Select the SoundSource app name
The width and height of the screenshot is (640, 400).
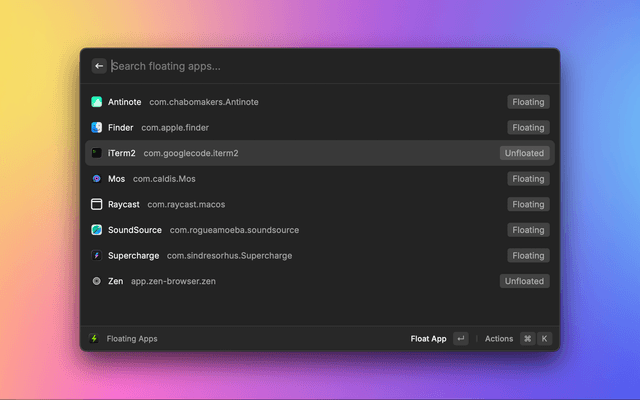[135, 230]
